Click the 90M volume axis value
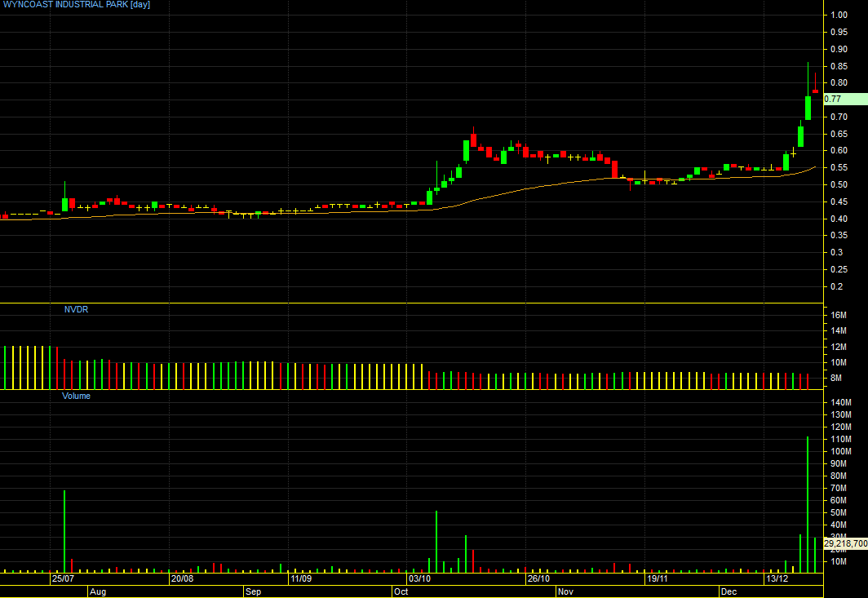The width and height of the screenshot is (868, 598). (x=839, y=463)
